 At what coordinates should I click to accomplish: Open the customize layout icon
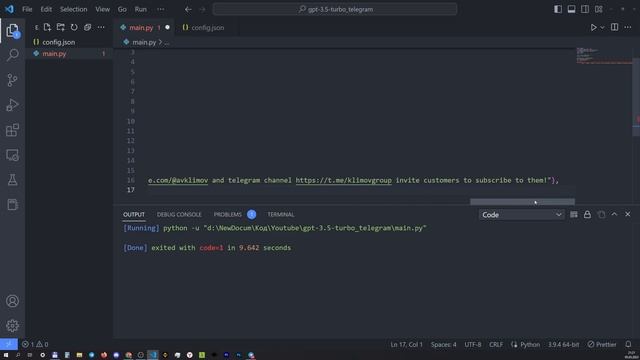(x=599, y=9)
